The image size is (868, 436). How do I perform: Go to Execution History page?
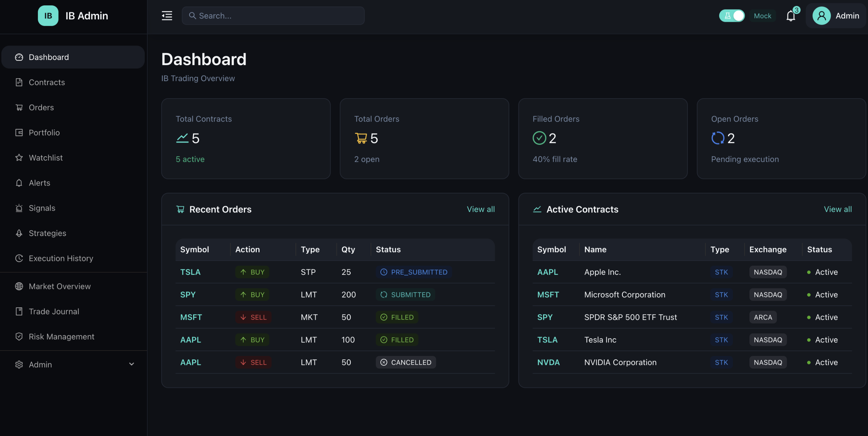point(61,258)
